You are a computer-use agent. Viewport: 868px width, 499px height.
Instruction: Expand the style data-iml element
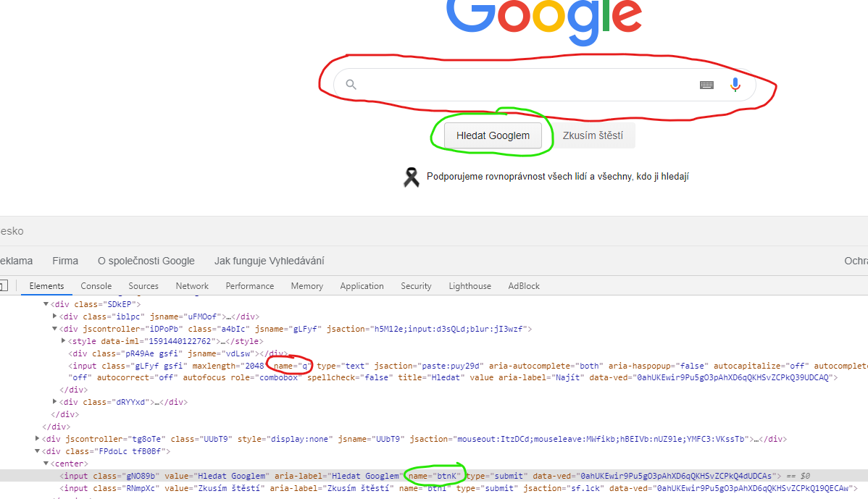[64, 340]
